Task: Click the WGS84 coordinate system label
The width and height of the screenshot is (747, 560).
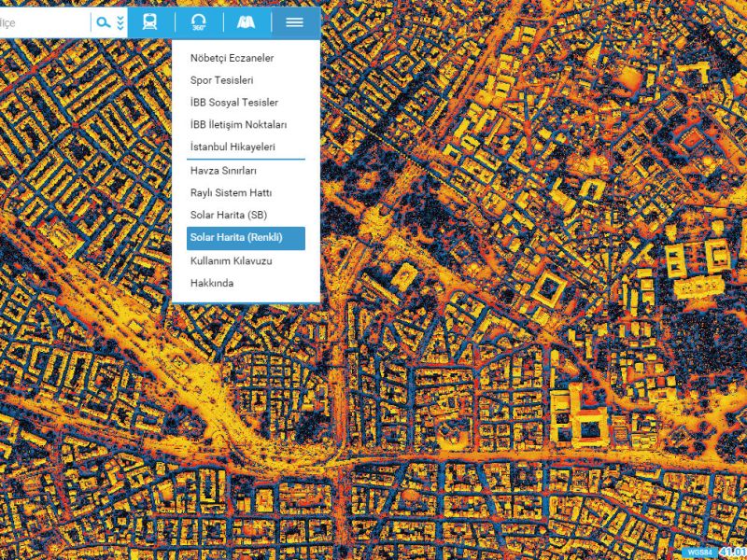Action: pos(699,553)
